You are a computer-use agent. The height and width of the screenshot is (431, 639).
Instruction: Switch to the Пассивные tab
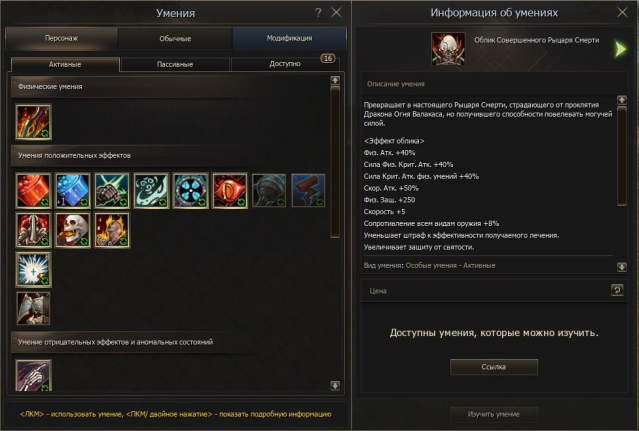click(175, 64)
